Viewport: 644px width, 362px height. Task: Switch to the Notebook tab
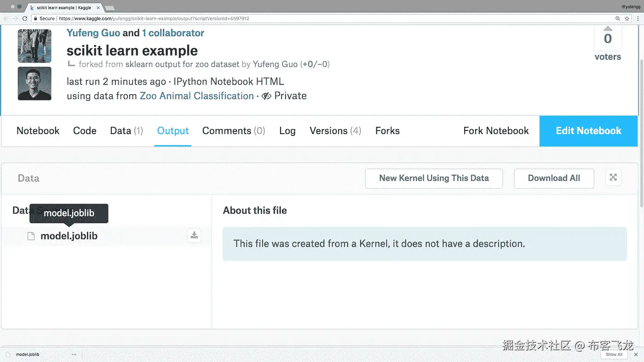point(38,131)
